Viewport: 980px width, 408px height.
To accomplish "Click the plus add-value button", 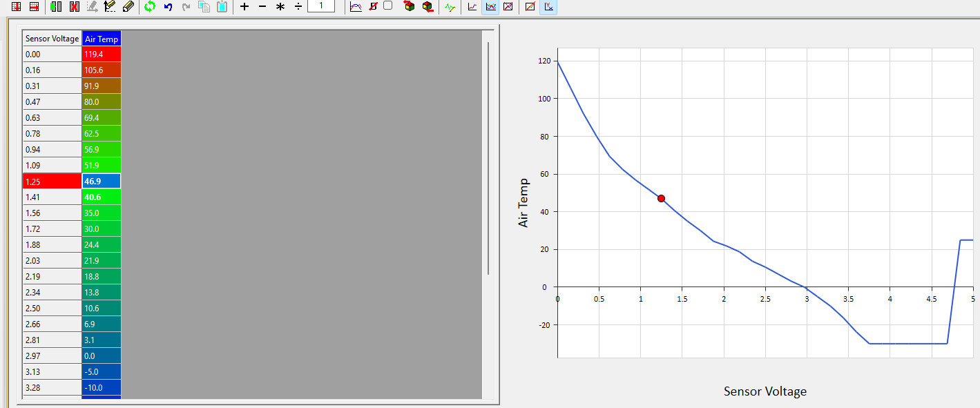I will pos(244,7).
